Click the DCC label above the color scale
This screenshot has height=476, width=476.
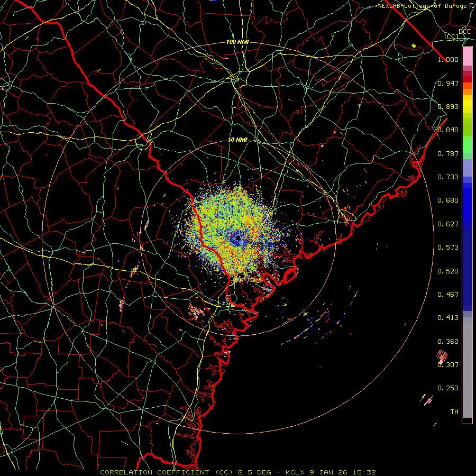pos(464,32)
